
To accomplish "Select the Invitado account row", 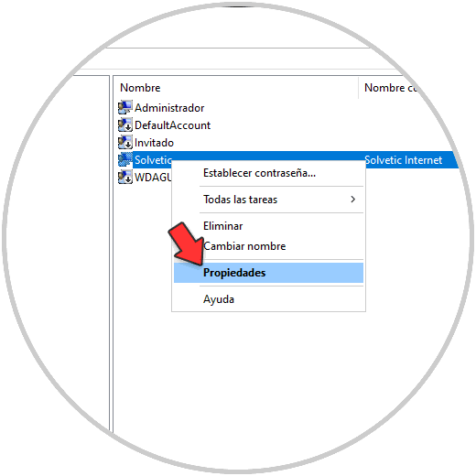I will 154,143.
